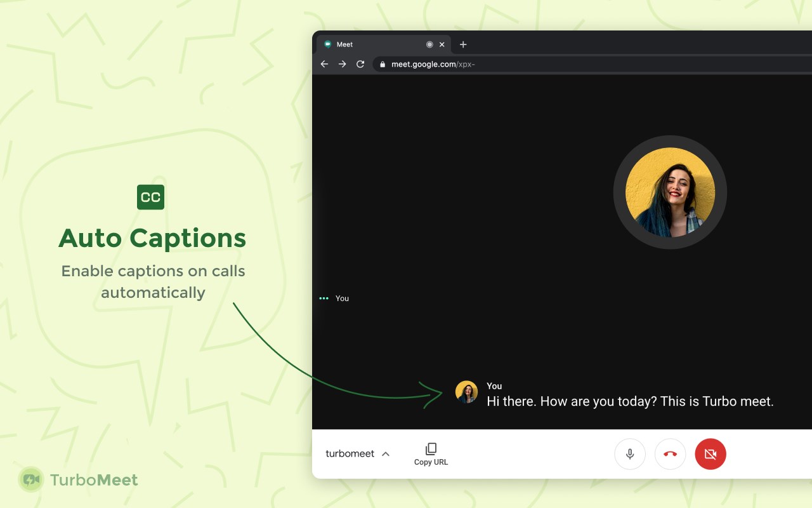812x508 pixels.
Task: Reload the Meet page
Action: [x=360, y=64]
